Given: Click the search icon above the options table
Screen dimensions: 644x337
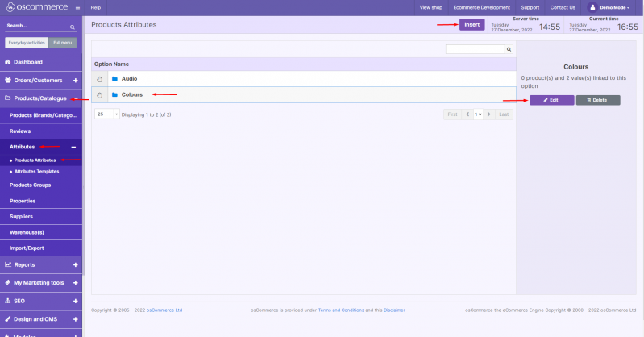Looking at the screenshot, I should (509, 49).
